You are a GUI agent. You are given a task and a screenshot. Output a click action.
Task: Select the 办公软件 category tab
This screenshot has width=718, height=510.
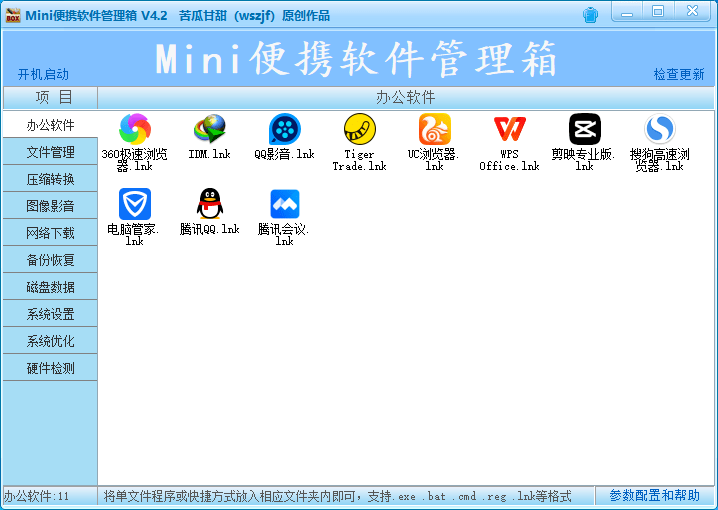[x=50, y=125]
